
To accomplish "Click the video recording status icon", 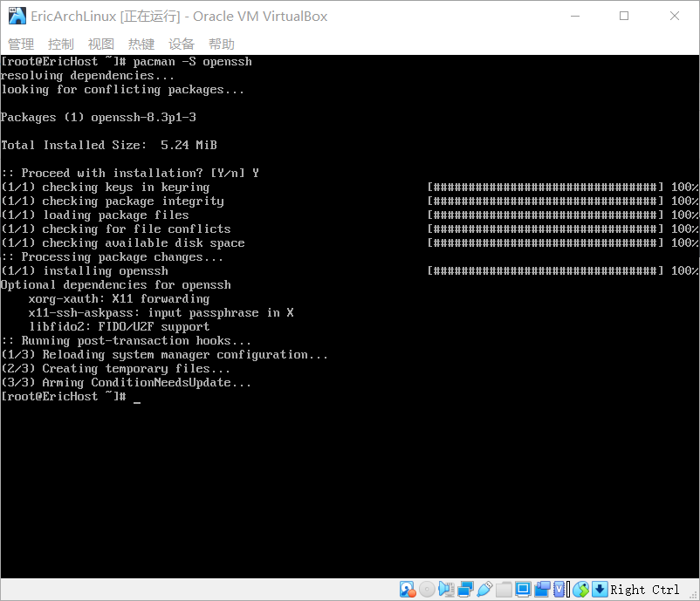I will (x=542, y=589).
